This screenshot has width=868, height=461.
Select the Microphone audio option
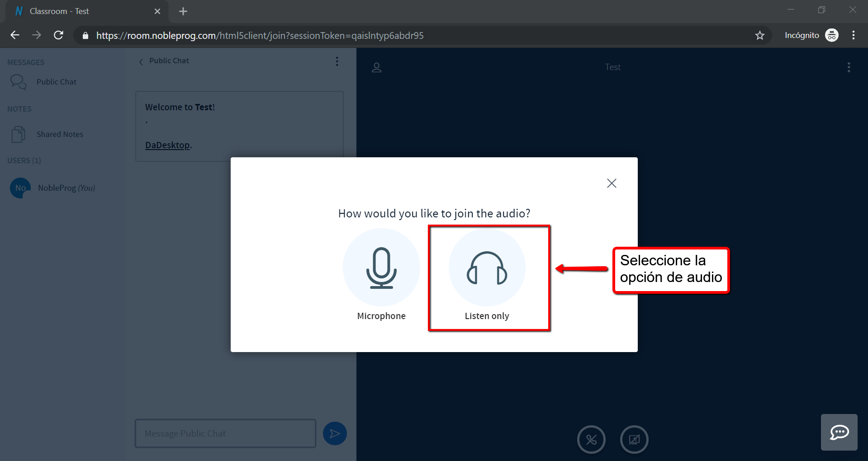coord(381,268)
